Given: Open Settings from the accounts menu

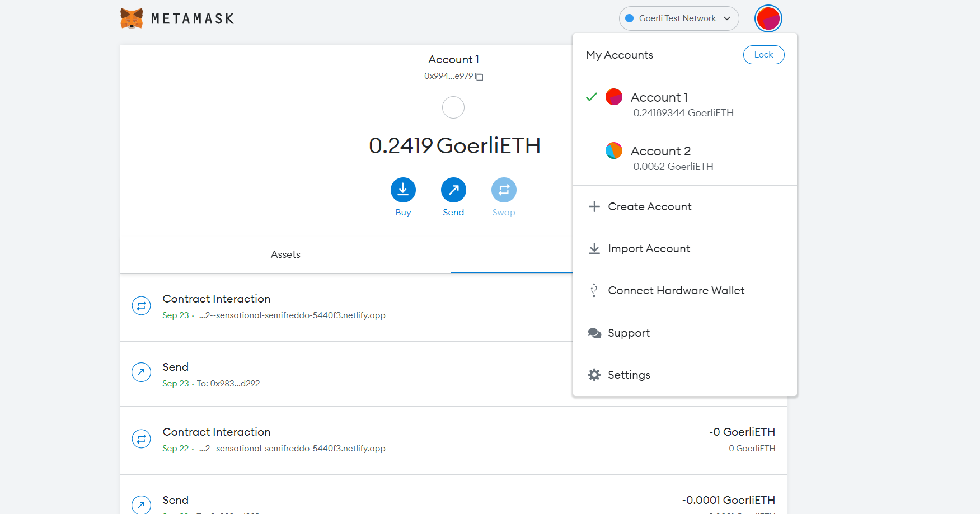Looking at the screenshot, I should (685, 375).
